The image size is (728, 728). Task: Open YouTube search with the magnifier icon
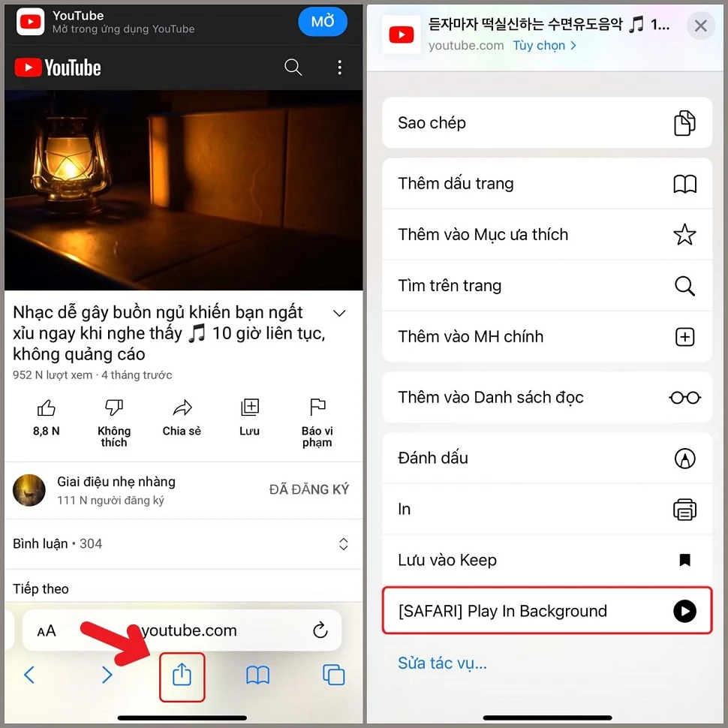(293, 68)
